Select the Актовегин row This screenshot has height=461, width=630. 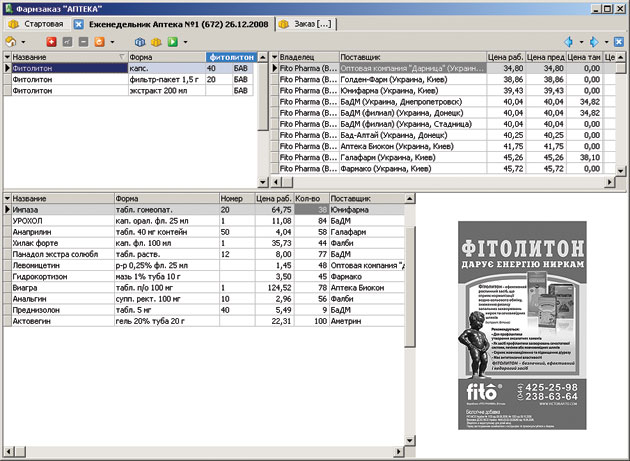pos(204,322)
